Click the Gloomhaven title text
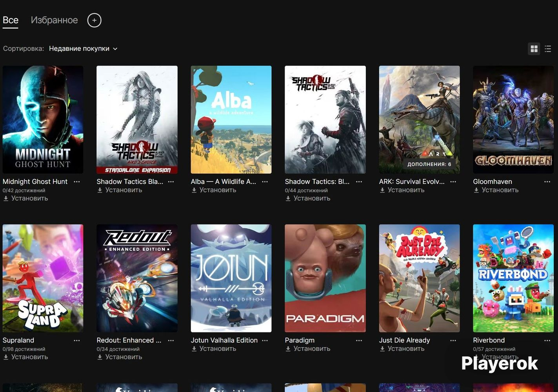Screen dimensions: 558x392 [x=493, y=181]
